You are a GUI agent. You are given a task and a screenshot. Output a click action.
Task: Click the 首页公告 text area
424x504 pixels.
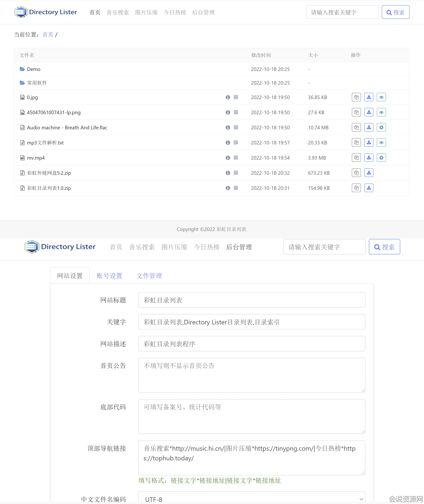pos(251,375)
